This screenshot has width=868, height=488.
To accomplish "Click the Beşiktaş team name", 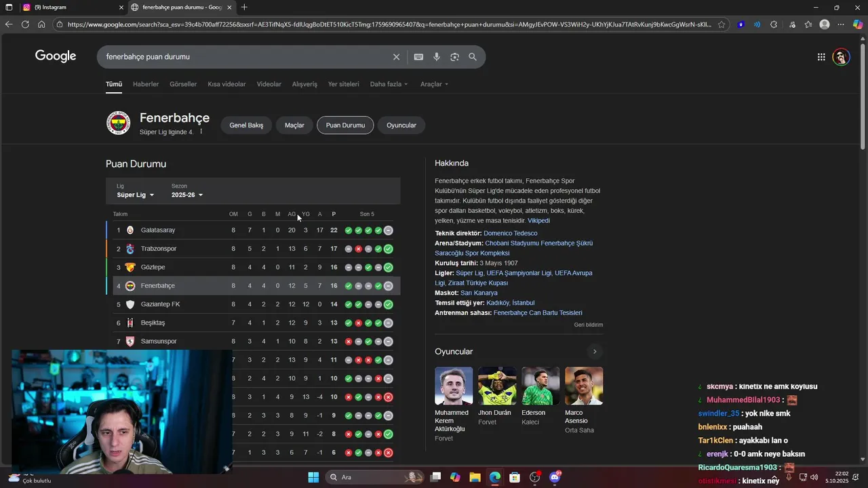I will pos(153,323).
